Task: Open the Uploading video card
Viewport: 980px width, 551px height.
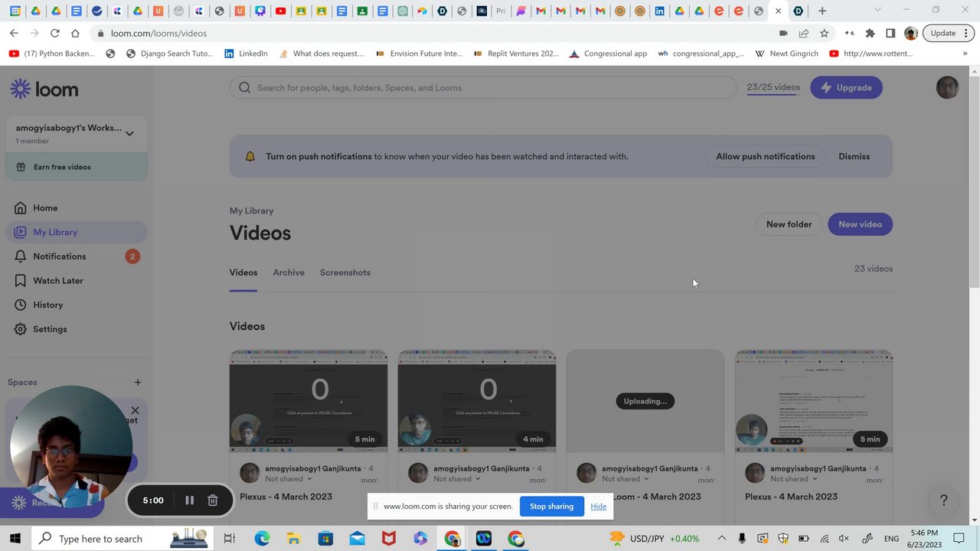Action: click(645, 401)
